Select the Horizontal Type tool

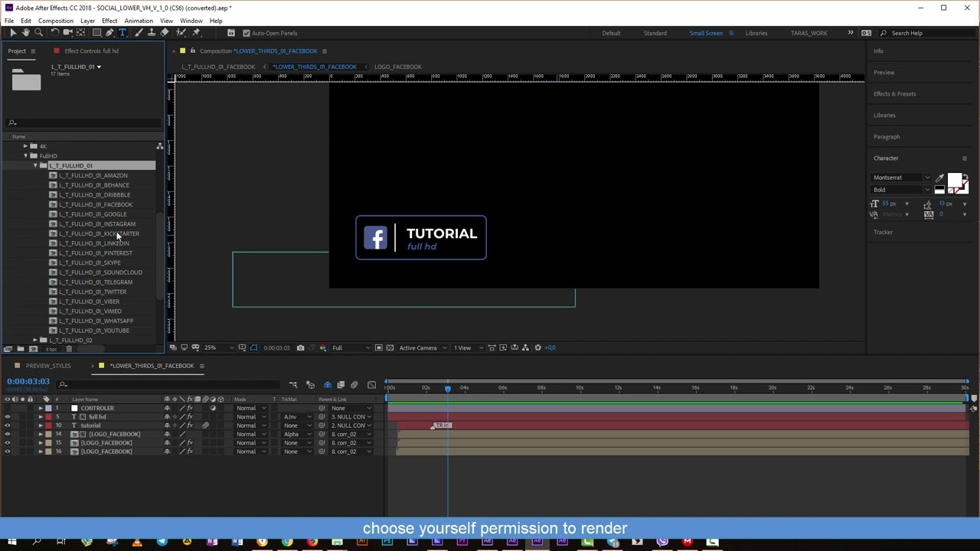[122, 33]
